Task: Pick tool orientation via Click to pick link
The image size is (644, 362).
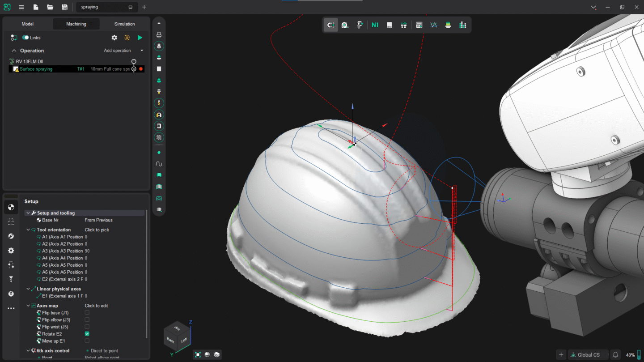Action: pos(96,230)
